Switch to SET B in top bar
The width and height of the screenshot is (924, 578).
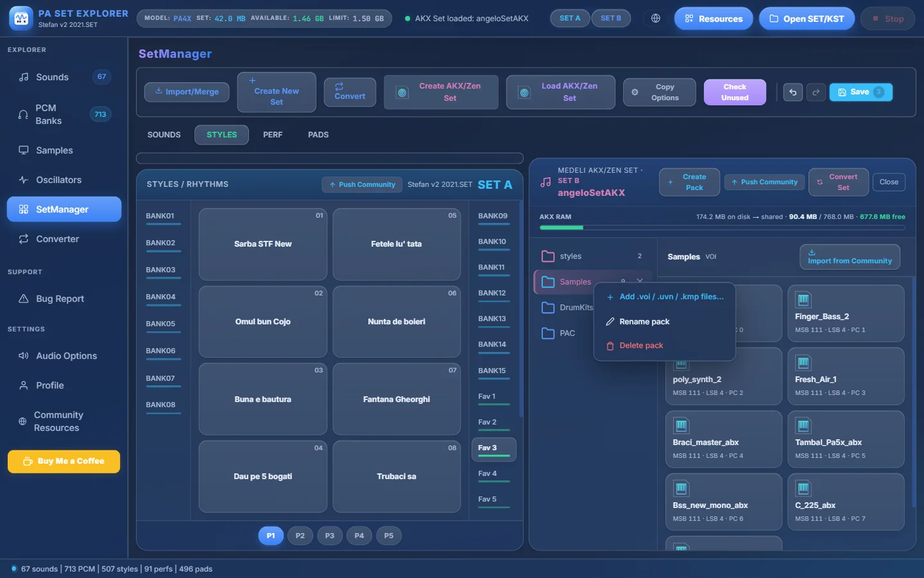pos(611,19)
